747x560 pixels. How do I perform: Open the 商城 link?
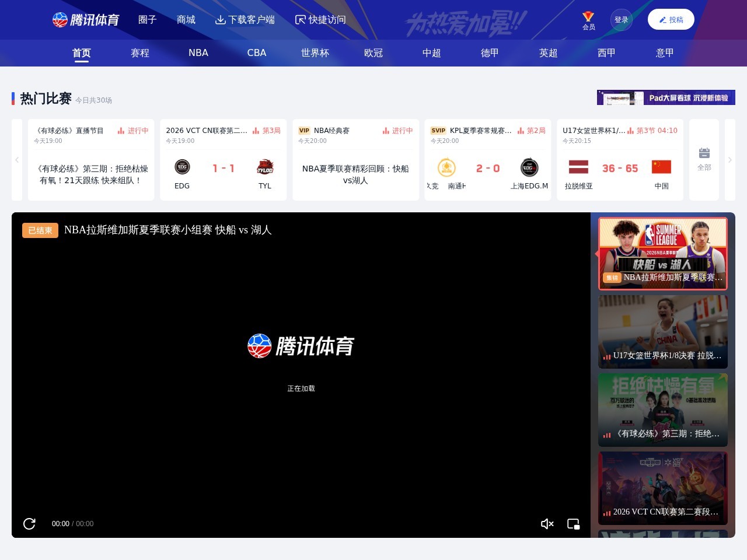coord(186,20)
